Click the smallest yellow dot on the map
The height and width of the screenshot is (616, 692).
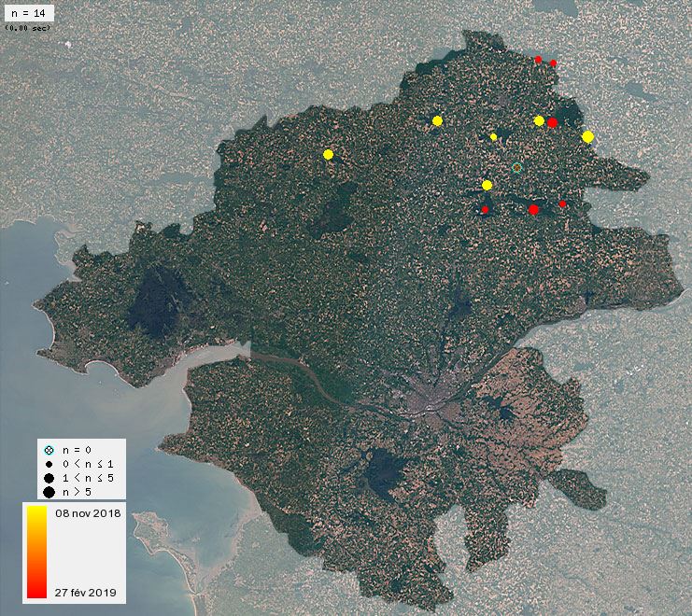494,137
